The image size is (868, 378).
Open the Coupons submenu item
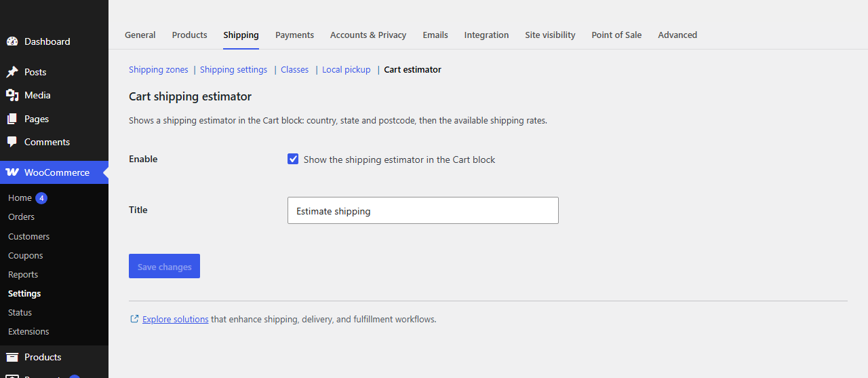tap(25, 255)
